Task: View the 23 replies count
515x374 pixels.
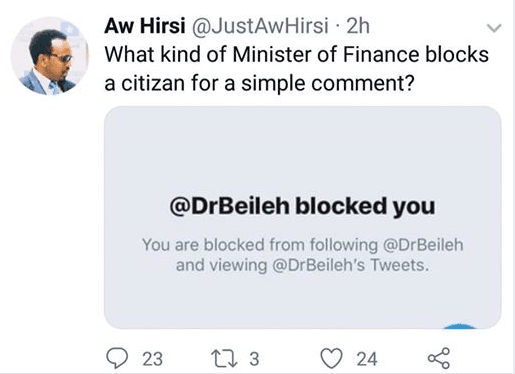Action: [153, 359]
